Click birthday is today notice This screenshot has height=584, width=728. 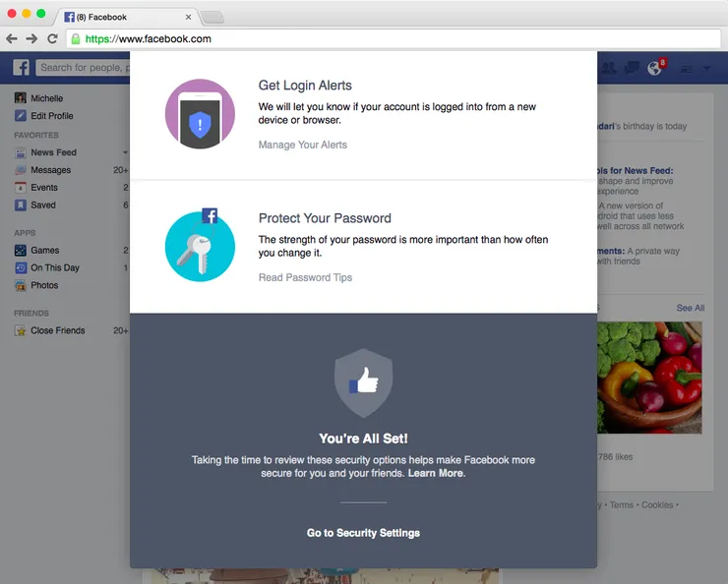642,126
